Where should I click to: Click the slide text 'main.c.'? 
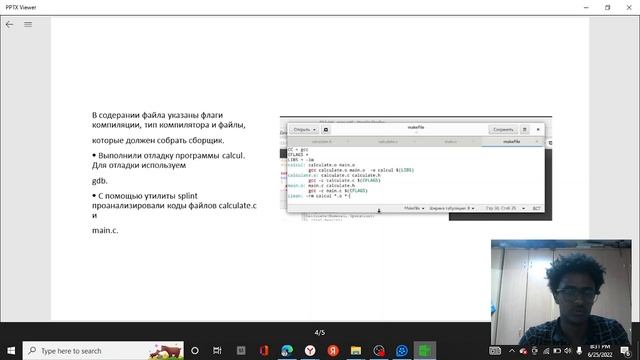click(x=105, y=230)
